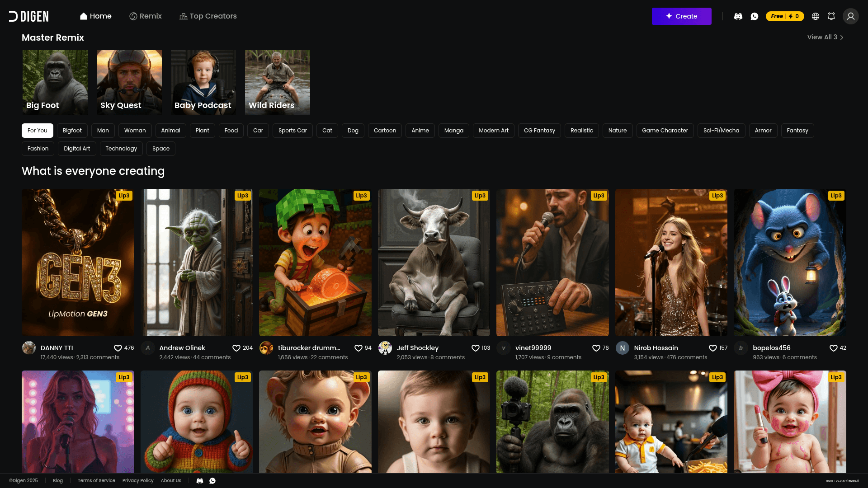
Task: Select the Bigfoot filter chip
Action: pyautogui.click(x=72, y=131)
